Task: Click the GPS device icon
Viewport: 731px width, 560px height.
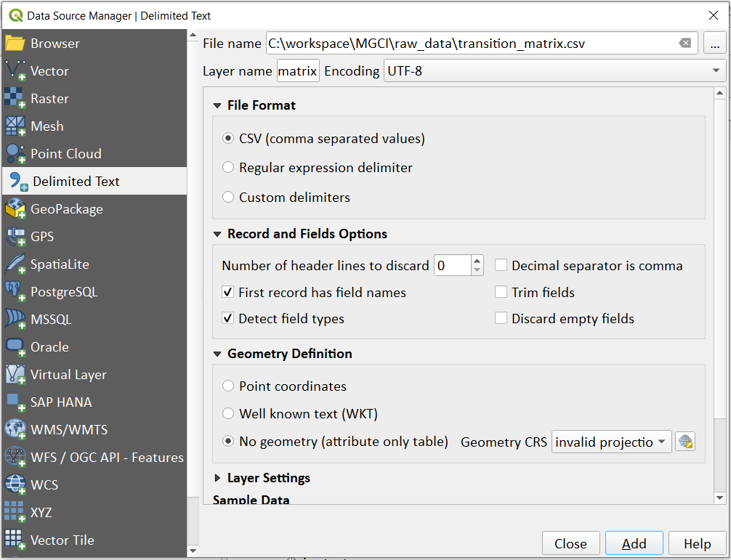Action: 15,236
